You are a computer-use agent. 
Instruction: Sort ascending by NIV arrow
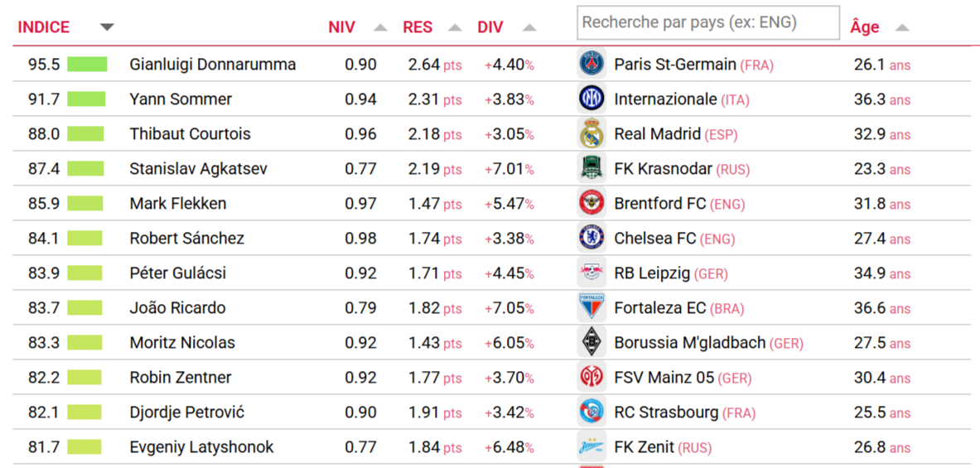379,27
